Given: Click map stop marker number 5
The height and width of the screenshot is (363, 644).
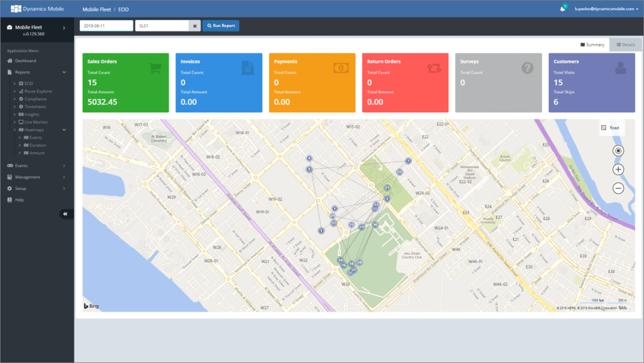Looking at the screenshot, I should 321,231.
